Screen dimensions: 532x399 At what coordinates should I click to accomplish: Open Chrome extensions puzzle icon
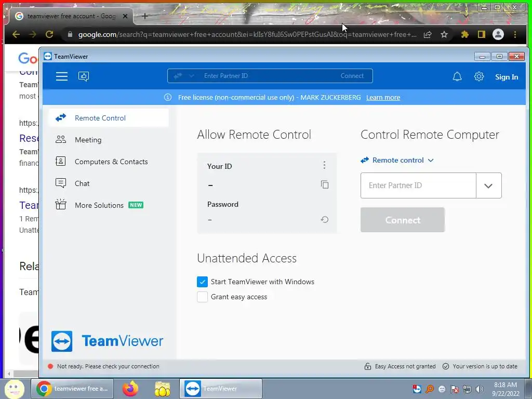pyautogui.click(x=465, y=34)
